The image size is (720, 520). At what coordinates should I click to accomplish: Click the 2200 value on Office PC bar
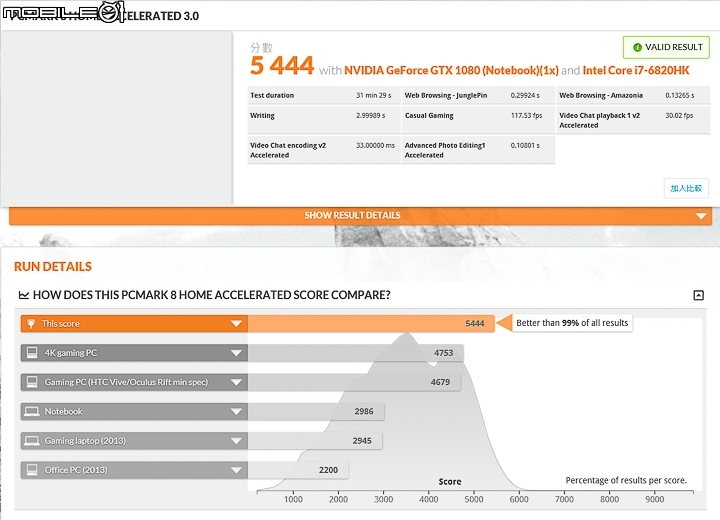328,470
